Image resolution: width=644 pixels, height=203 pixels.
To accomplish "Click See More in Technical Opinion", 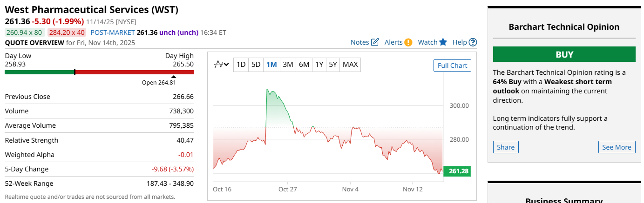I will [x=617, y=147].
